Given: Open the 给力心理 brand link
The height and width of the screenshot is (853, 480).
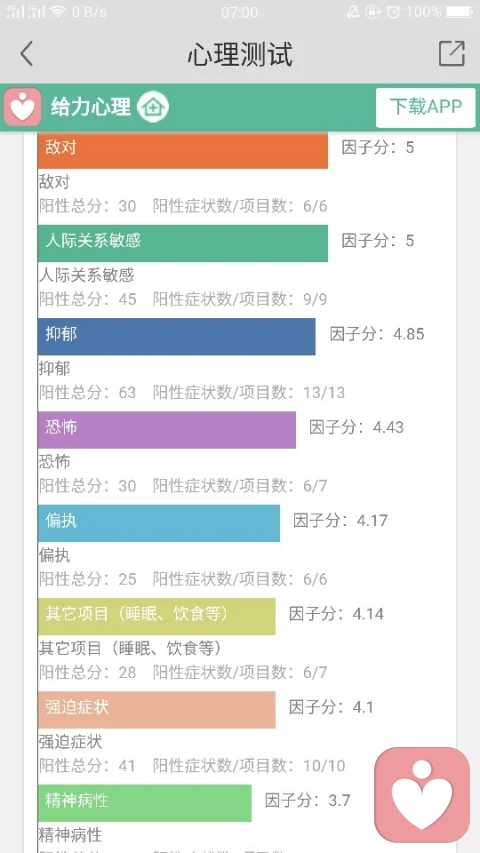Looking at the screenshot, I should [91, 107].
